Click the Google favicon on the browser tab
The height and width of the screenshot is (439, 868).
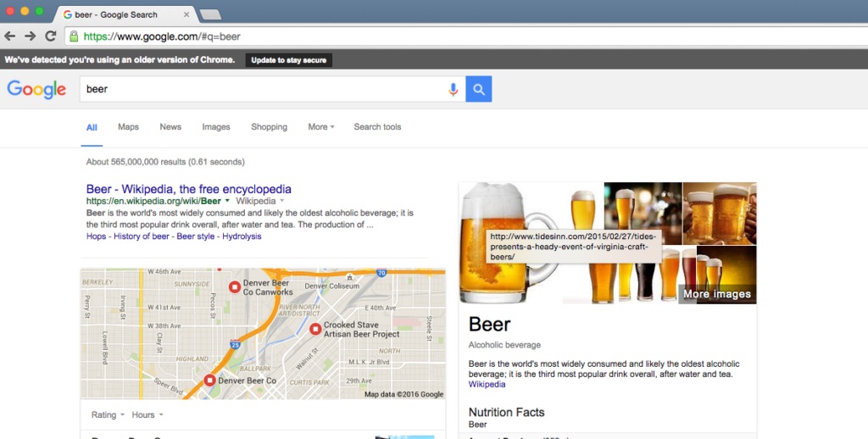click(x=68, y=14)
